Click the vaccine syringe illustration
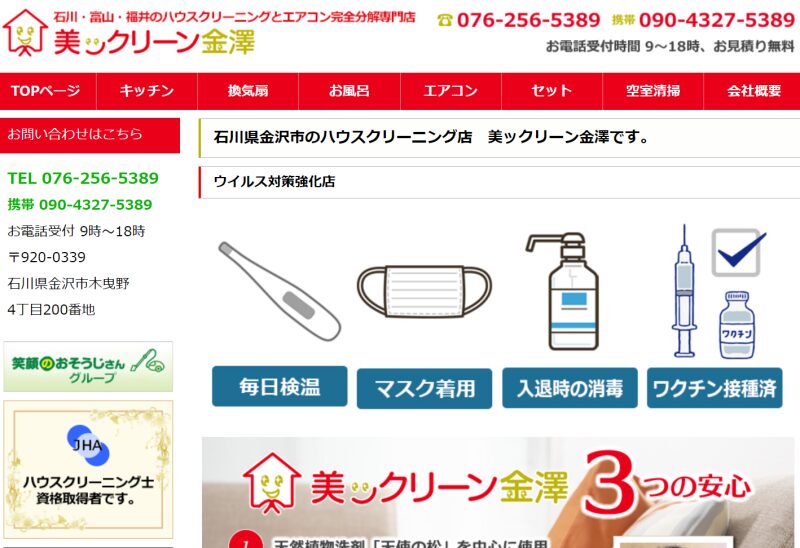800x548 pixels. [684, 291]
